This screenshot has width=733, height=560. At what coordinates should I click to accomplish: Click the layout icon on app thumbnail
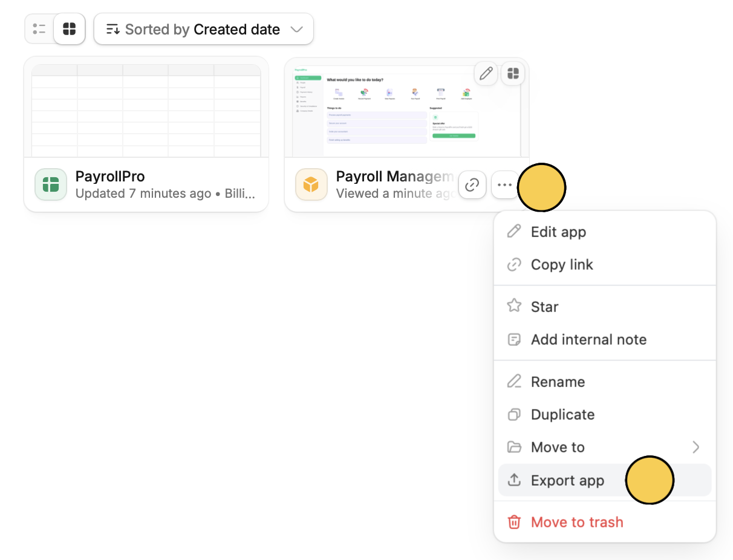tap(513, 74)
